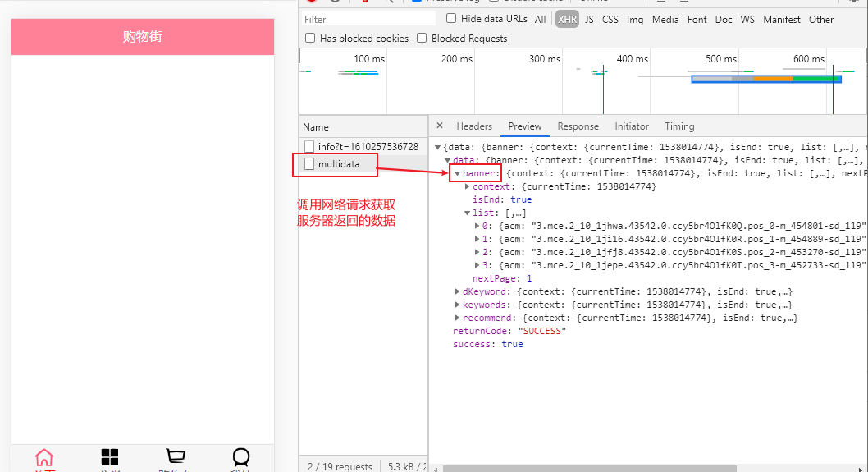Image resolution: width=868 pixels, height=472 pixels.
Task: Expand the recommend node
Action: point(457,318)
